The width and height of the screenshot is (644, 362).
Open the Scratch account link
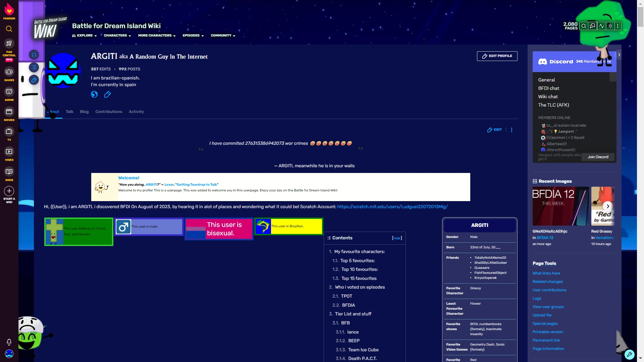pos(392,207)
